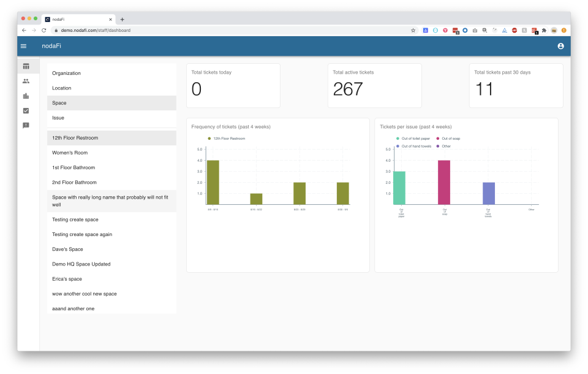Open the Chrome extensions puzzle icon
The height and width of the screenshot is (374, 588).
click(x=544, y=30)
